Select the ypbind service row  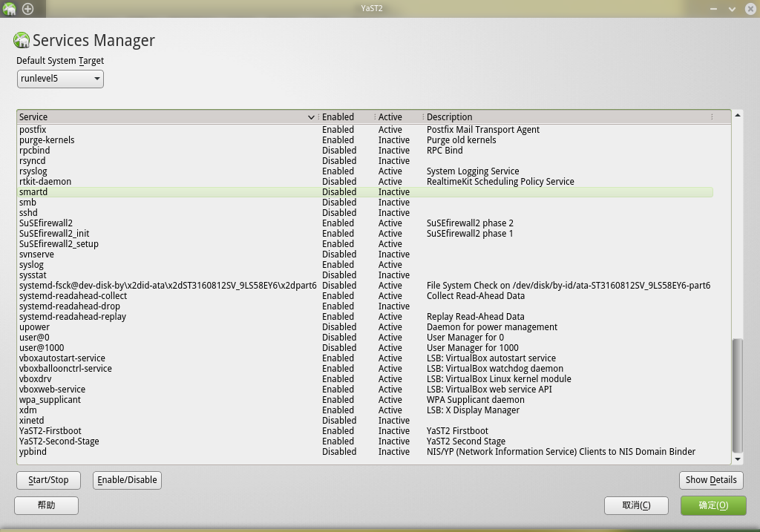(365, 452)
